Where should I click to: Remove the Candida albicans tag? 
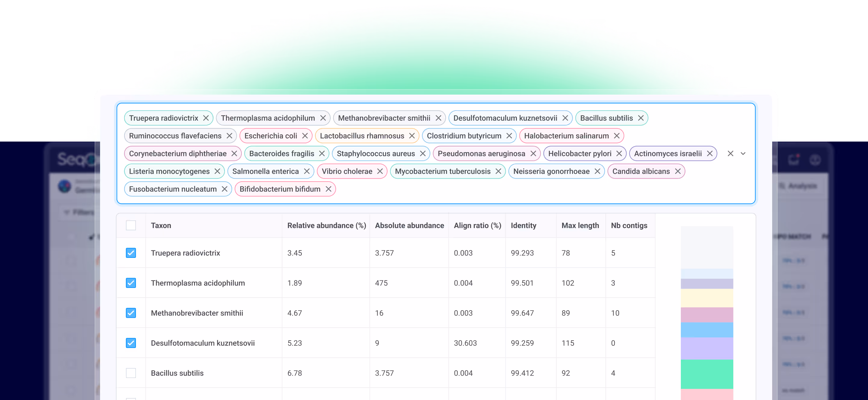coord(678,171)
